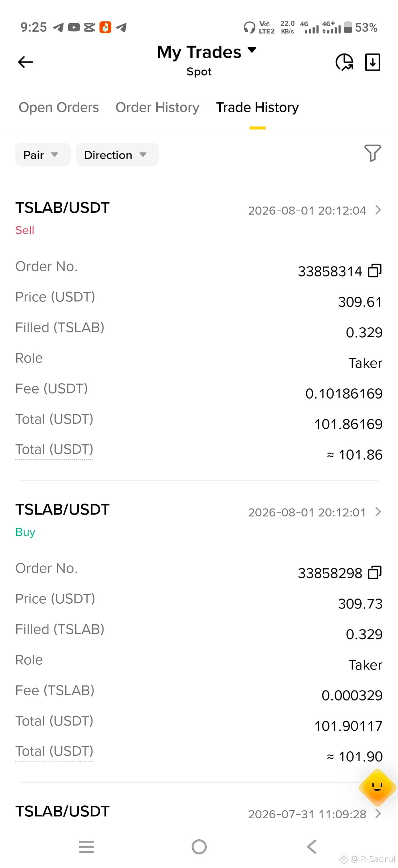Open the Direction filter dropdown
This screenshot has width=398, height=868.
pyautogui.click(x=118, y=155)
